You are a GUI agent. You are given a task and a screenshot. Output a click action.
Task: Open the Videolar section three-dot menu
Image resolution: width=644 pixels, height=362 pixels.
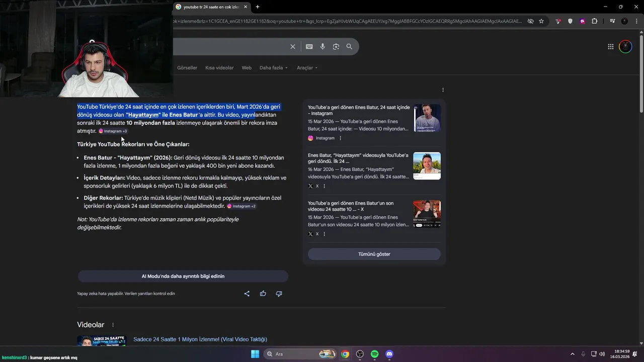coord(113,325)
